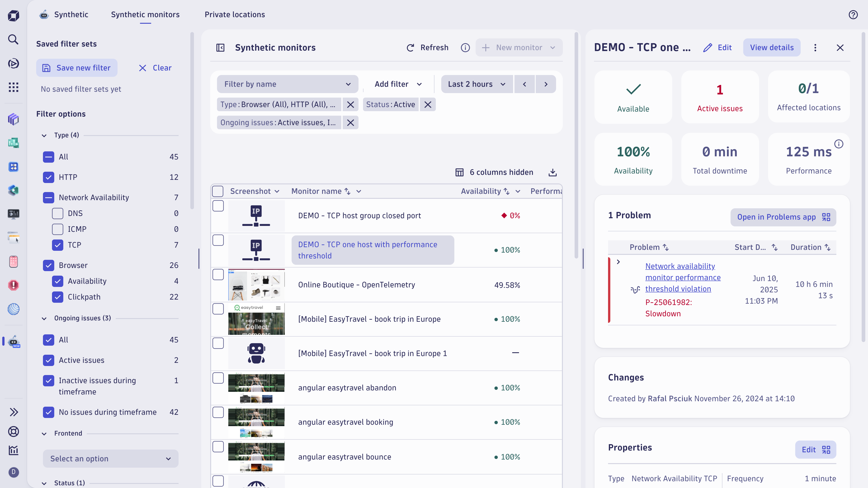Click the Active issues summary card
The width and height of the screenshot is (868, 488).
click(720, 97)
